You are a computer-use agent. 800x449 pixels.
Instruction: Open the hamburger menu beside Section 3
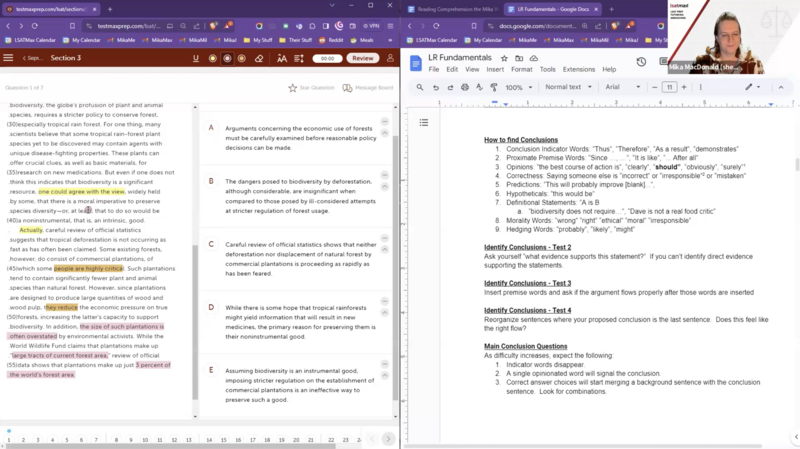[9, 58]
